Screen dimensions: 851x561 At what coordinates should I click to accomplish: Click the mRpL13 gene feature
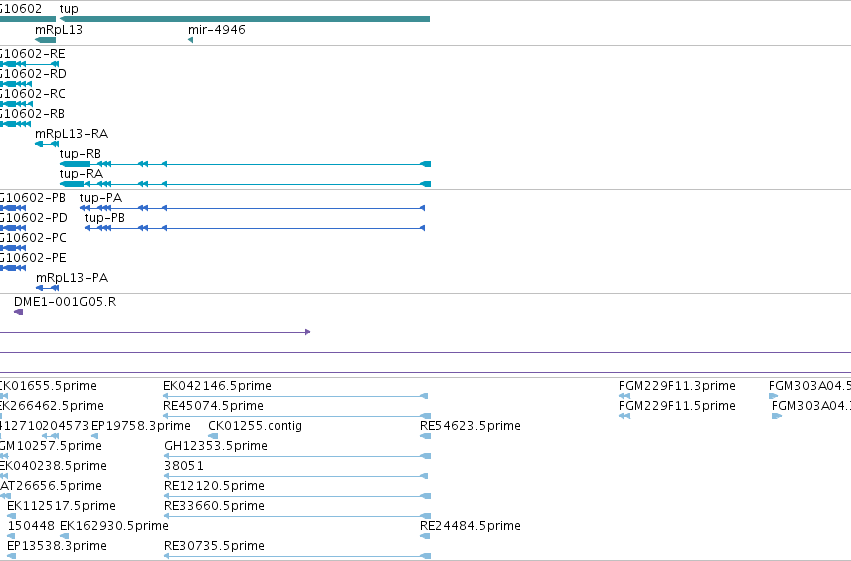[x=46, y=40]
